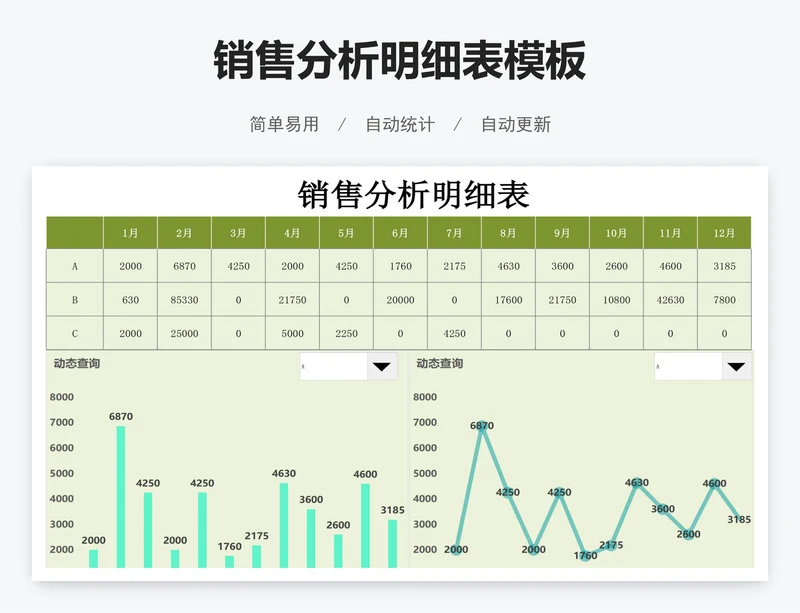
Task: Click the 5000 axis label on line chart
Action: (x=425, y=473)
